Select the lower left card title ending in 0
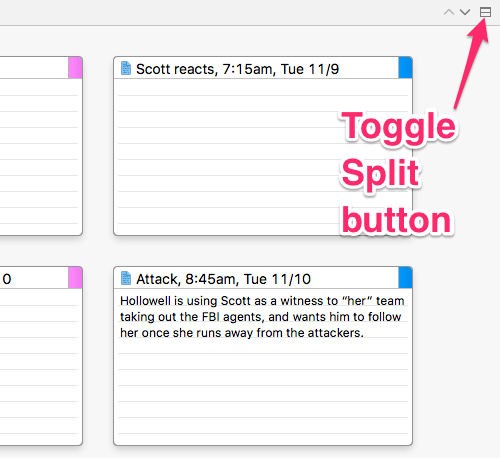The height and width of the screenshot is (458, 500). (x=7, y=279)
